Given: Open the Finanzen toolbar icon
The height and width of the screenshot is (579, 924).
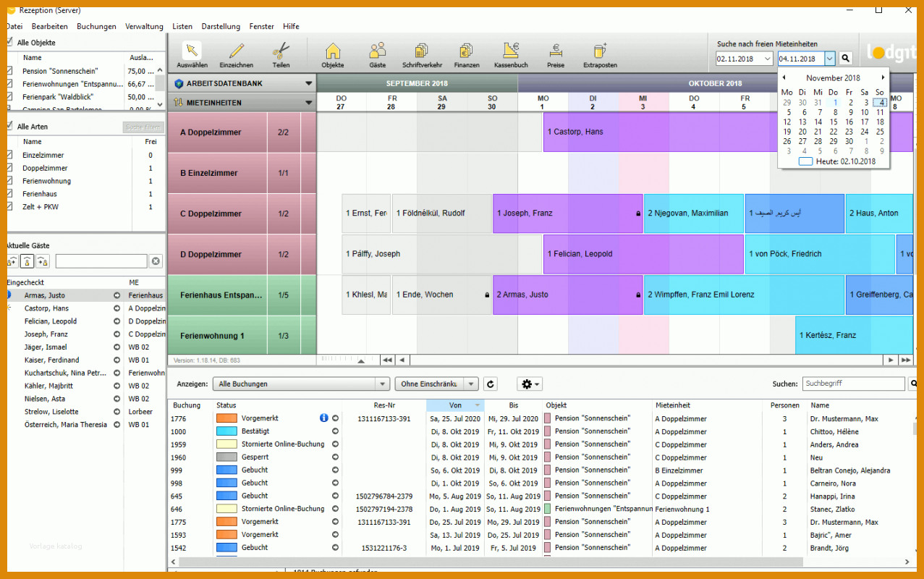Looking at the screenshot, I should tap(467, 54).
